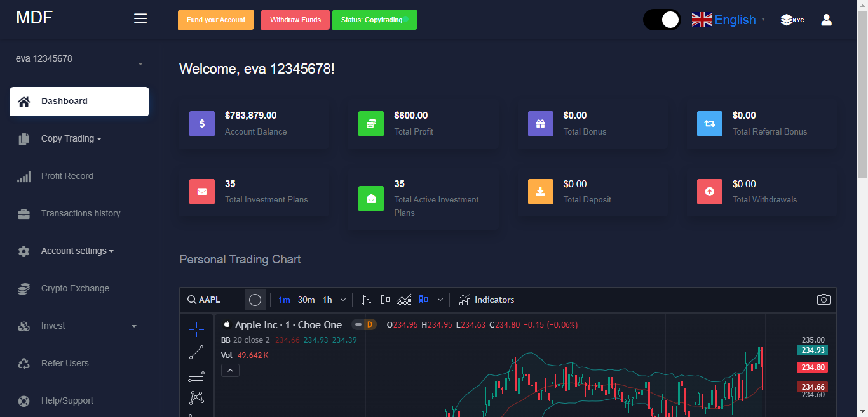Image resolution: width=868 pixels, height=417 pixels.
Task: Click the Personal Trading Chart heading
Action: [240, 259]
